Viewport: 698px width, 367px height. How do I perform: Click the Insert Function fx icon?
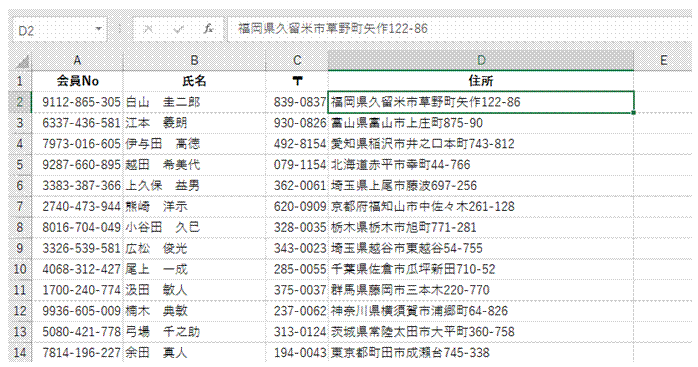[x=208, y=29]
